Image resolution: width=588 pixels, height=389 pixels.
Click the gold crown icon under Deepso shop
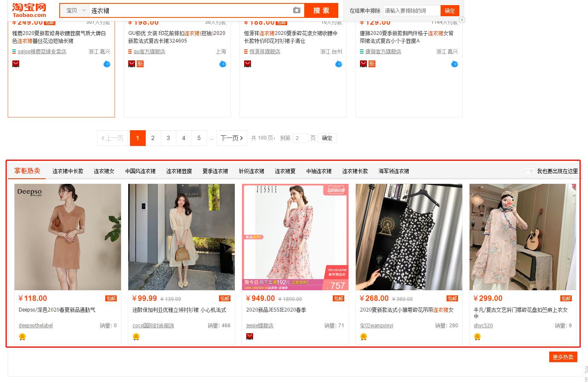(x=22, y=336)
